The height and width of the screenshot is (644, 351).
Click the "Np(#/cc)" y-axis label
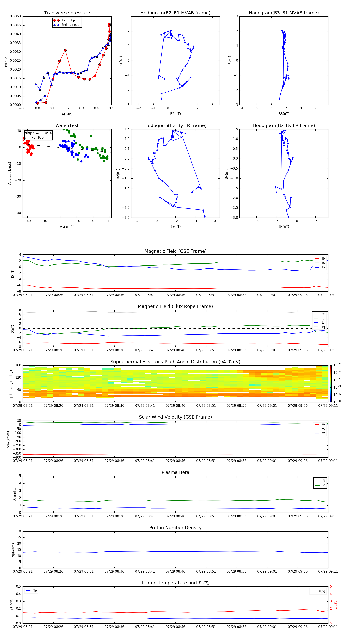(x=13, y=550)
